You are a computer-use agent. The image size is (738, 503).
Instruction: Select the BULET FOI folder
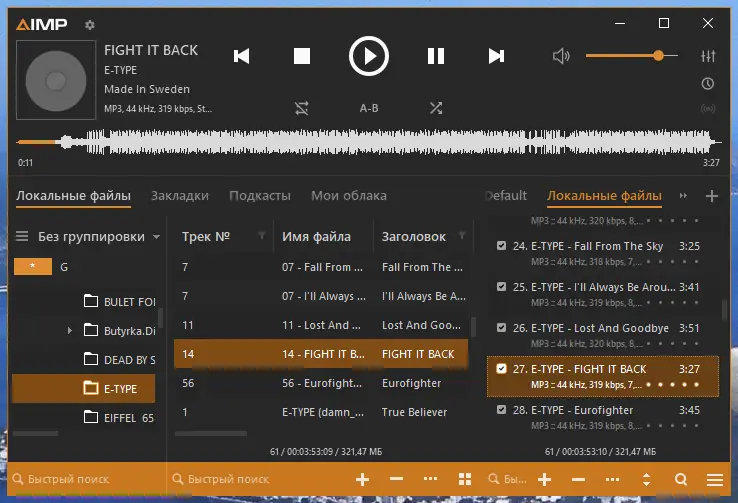pos(120,302)
